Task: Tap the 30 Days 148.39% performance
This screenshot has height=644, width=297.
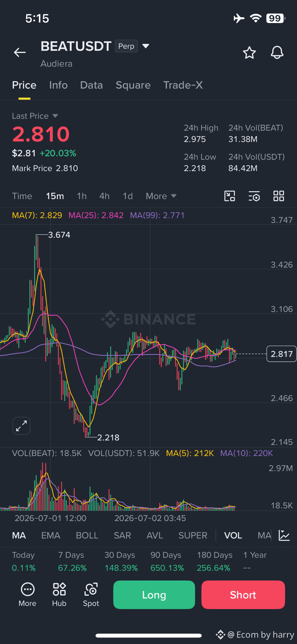Action: [x=121, y=561]
